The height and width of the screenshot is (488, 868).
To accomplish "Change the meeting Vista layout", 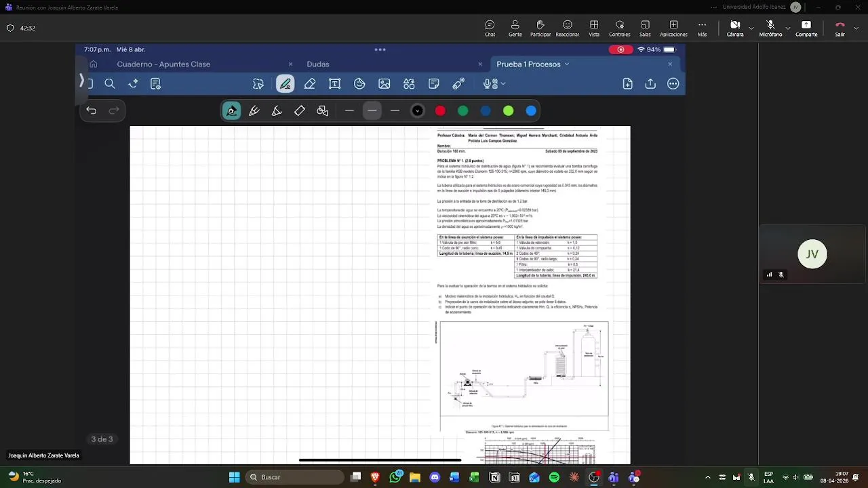I will tap(594, 28).
